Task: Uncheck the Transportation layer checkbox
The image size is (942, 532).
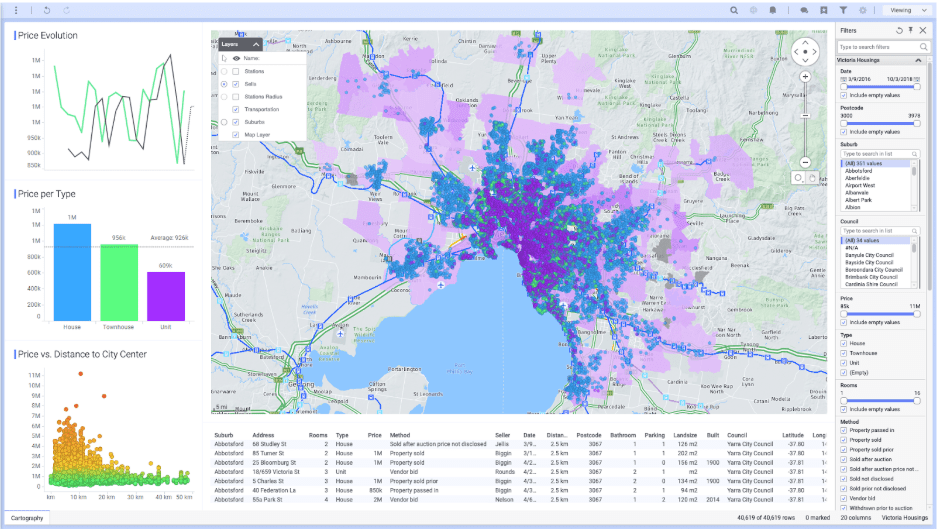Action: coord(236,109)
